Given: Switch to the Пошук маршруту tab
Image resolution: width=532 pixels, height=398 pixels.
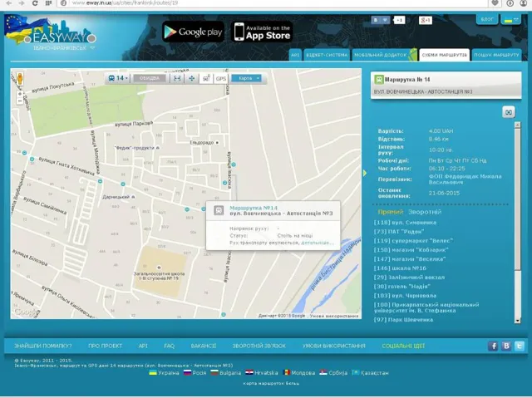Looking at the screenshot, I should point(496,55).
